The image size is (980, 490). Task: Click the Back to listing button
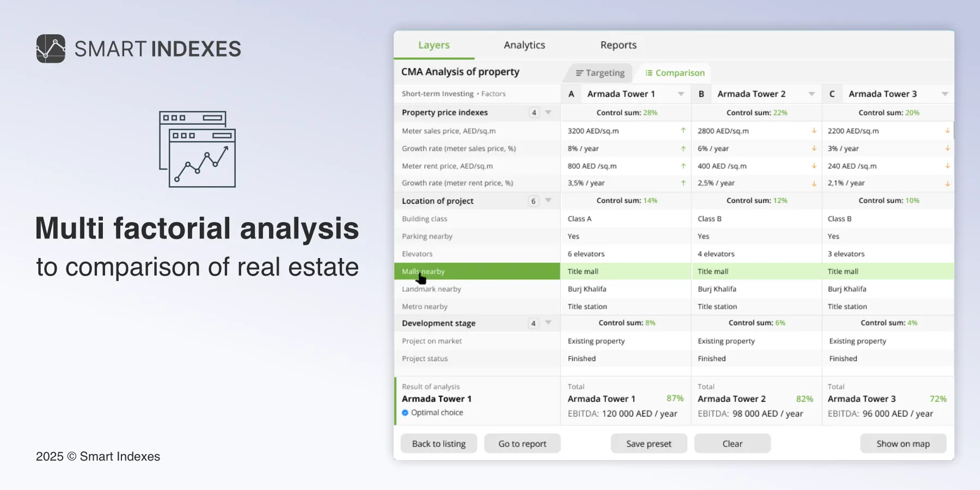click(x=439, y=444)
